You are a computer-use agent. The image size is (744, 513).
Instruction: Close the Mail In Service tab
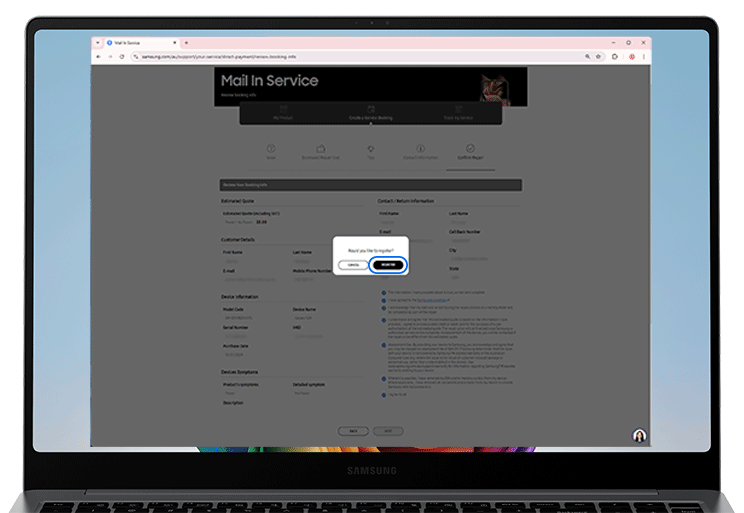click(x=175, y=43)
